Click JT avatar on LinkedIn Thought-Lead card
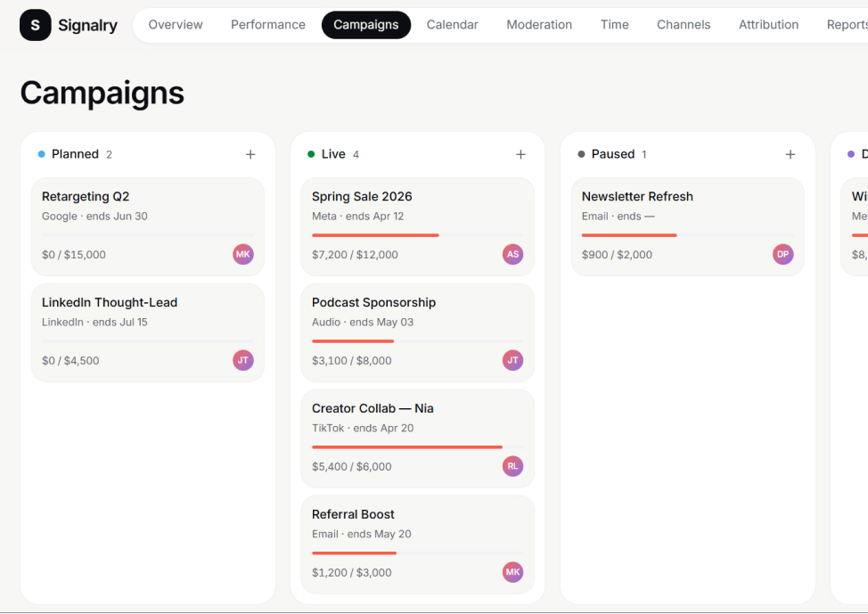The image size is (868, 614). point(243,360)
